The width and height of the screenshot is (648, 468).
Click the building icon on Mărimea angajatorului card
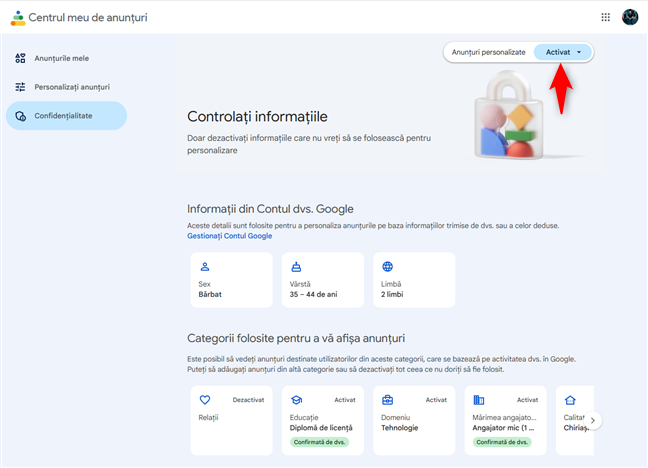479,400
